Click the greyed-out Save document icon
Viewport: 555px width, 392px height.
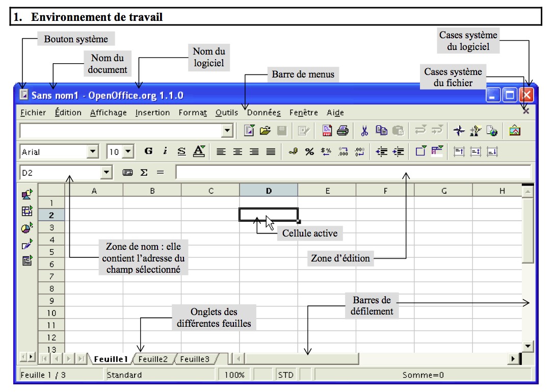pos(282,130)
